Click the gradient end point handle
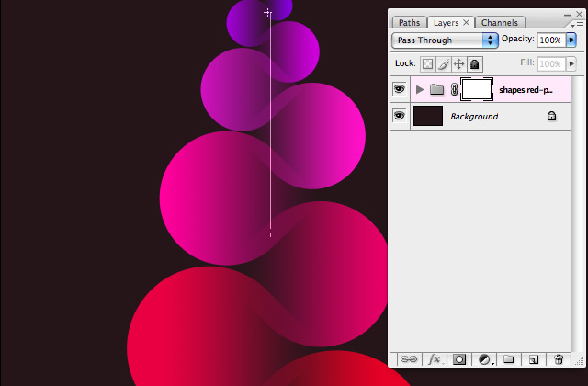Screen dimensions: 588x386 [x=270, y=233]
